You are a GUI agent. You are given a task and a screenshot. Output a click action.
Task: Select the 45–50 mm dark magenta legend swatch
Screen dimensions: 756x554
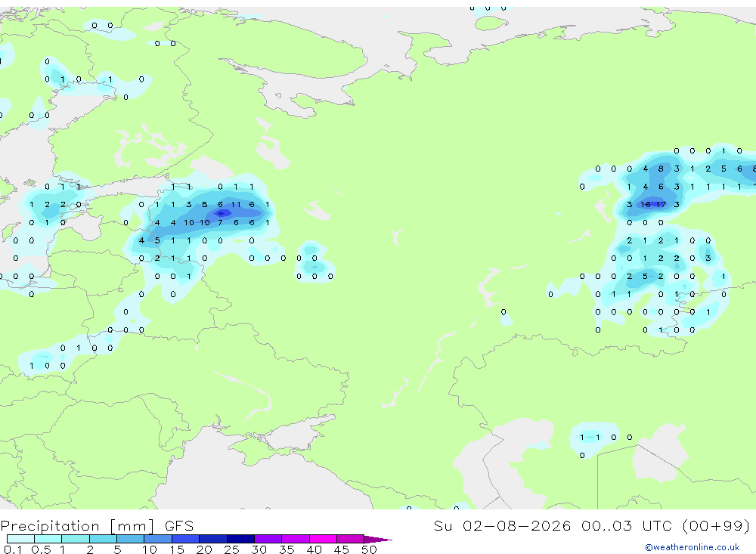(351, 539)
